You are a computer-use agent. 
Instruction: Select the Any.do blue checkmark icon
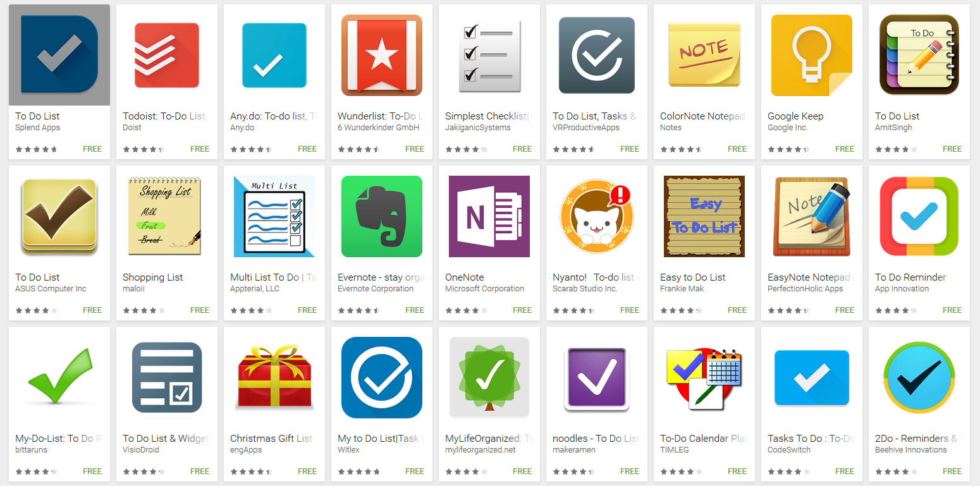coord(274,55)
